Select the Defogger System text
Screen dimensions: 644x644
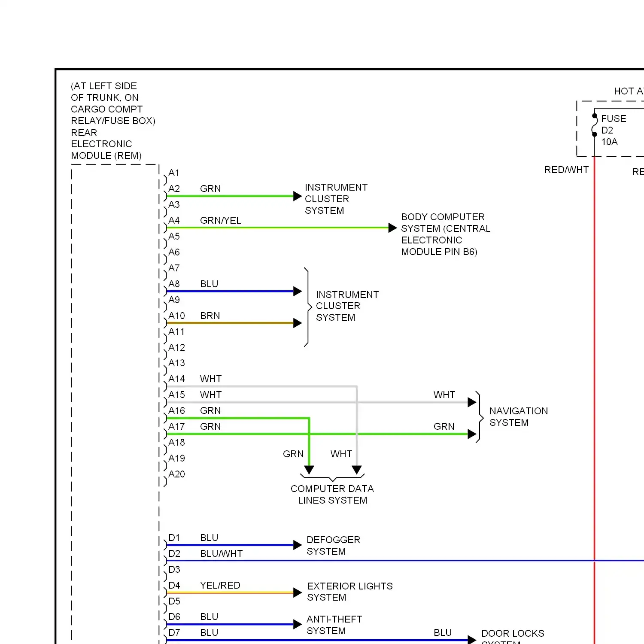pos(334,546)
